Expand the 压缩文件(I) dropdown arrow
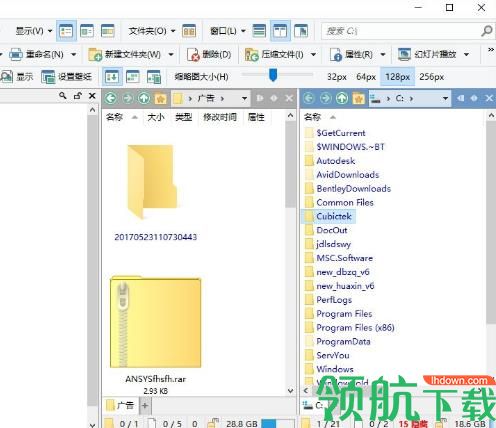The image size is (496, 428). pyautogui.click(x=313, y=54)
